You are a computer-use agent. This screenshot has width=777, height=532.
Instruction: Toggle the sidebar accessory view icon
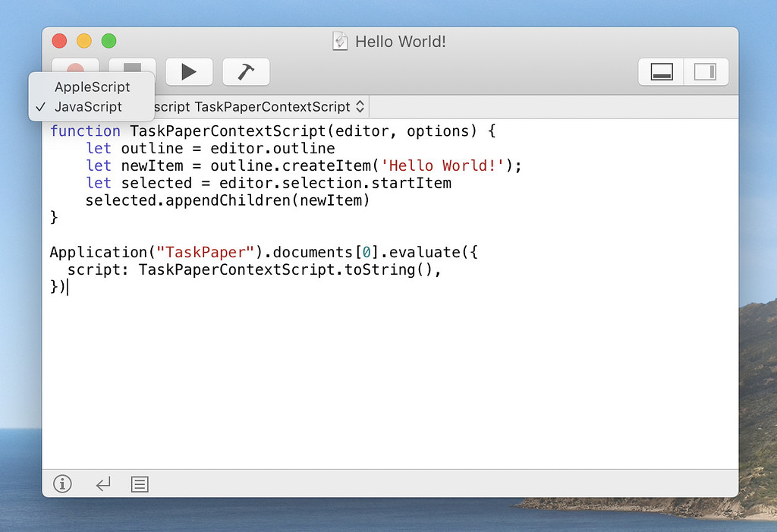[706, 71]
